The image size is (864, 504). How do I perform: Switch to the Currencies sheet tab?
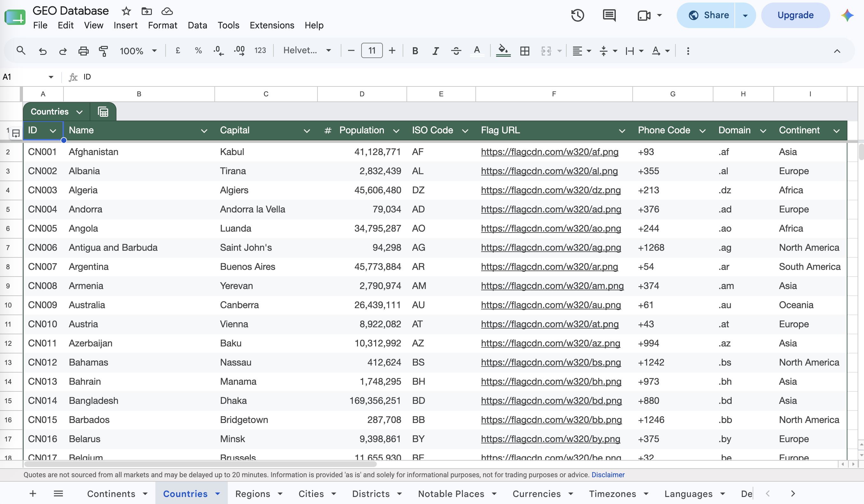click(x=537, y=494)
